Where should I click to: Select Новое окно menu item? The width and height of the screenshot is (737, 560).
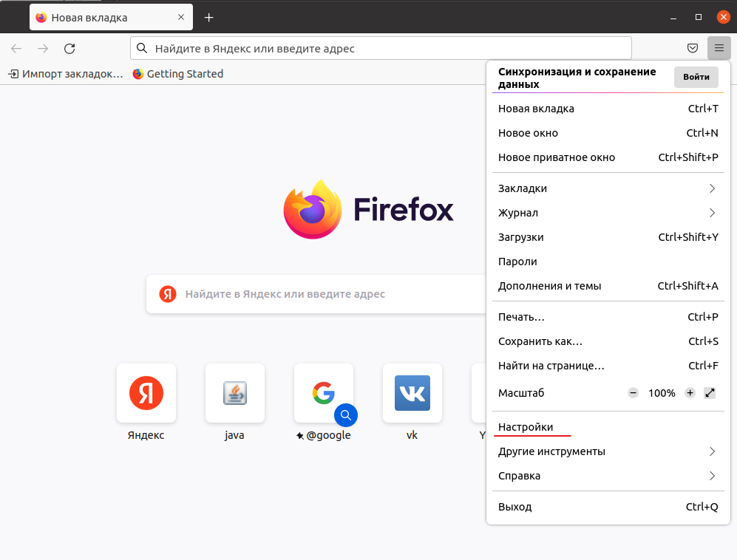coord(608,133)
